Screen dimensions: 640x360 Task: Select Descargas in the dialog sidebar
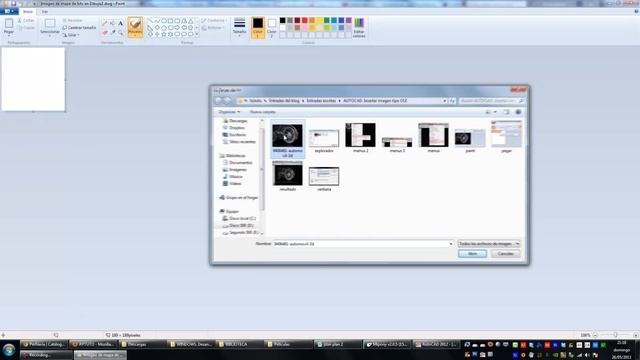click(235, 121)
